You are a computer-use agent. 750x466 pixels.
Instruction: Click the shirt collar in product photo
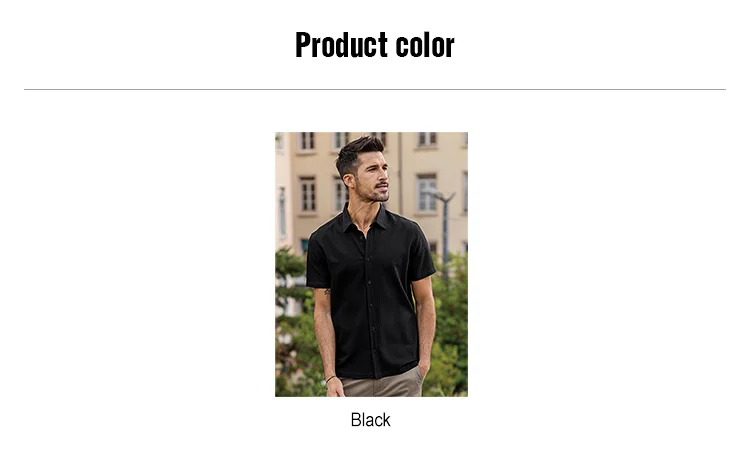366,220
